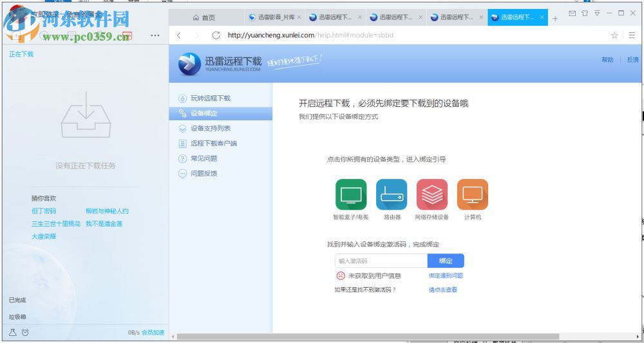This screenshot has width=644, height=343.
Task: Open the title bar triangle main menu
Action: click(597, 13)
